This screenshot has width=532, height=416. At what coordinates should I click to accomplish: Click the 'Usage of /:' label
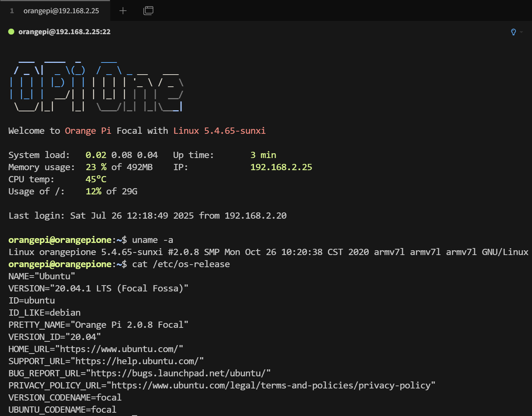pos(36,191)
